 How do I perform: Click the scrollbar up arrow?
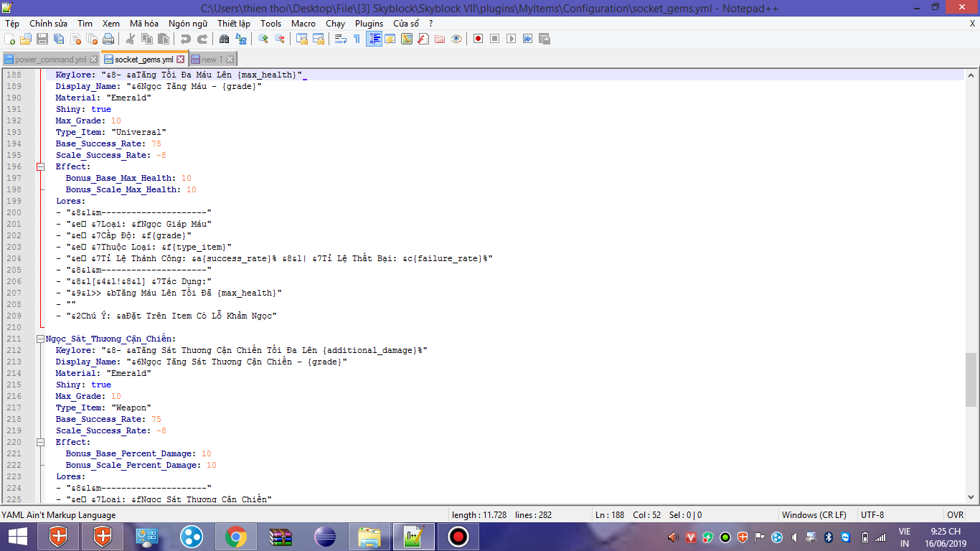(x=971, y=75)
